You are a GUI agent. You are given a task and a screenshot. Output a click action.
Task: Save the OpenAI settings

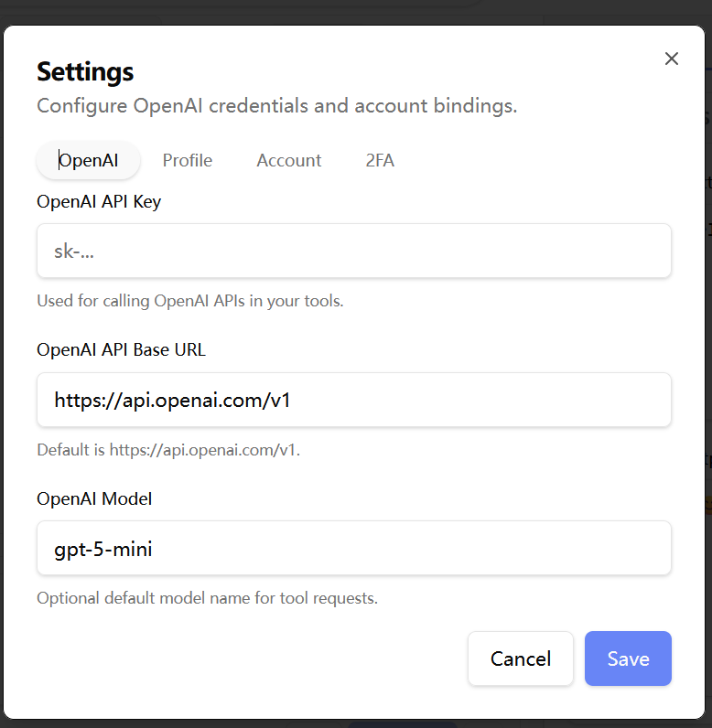(628, 658)
